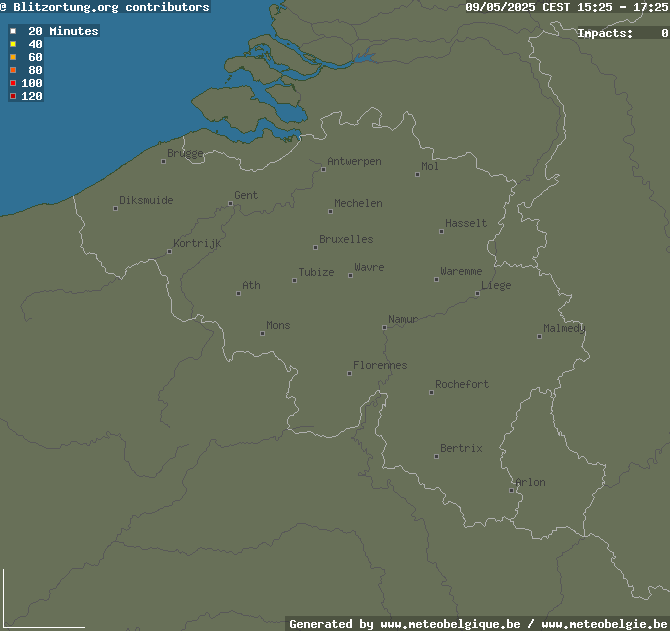This screenshot has height=631, width=670.
Task: Click the Gent label
Action: pos(246,195)
